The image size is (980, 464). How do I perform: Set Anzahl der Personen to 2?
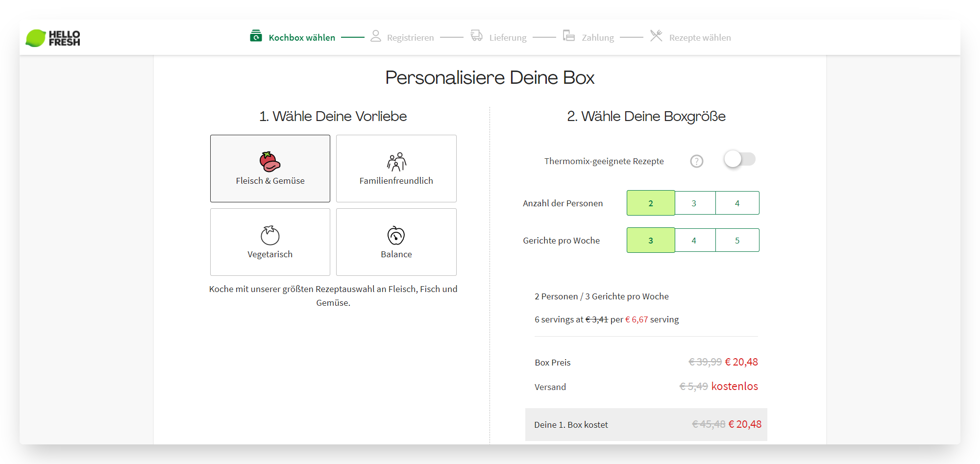[x=651, y=203]
